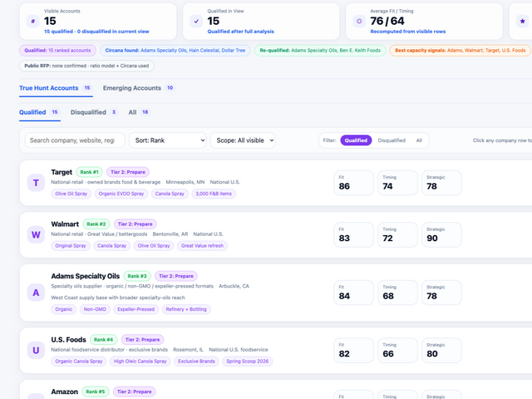The image size is (532, 399).
Task: Select the Qualified sub-tab
Action: pyautogui.click(x=39, y=112)
